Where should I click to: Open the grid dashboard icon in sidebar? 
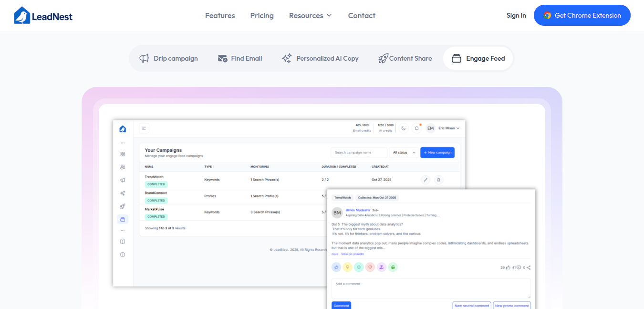click(122, 154)
